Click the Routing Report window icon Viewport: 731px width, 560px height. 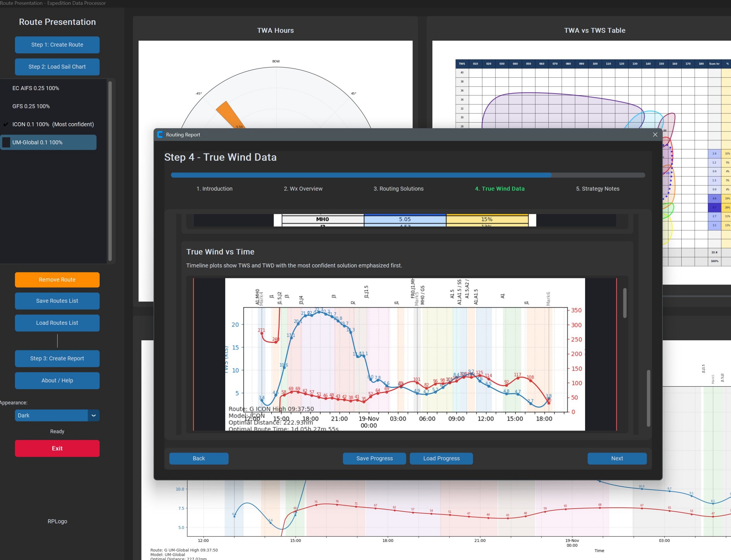[160, 134]
